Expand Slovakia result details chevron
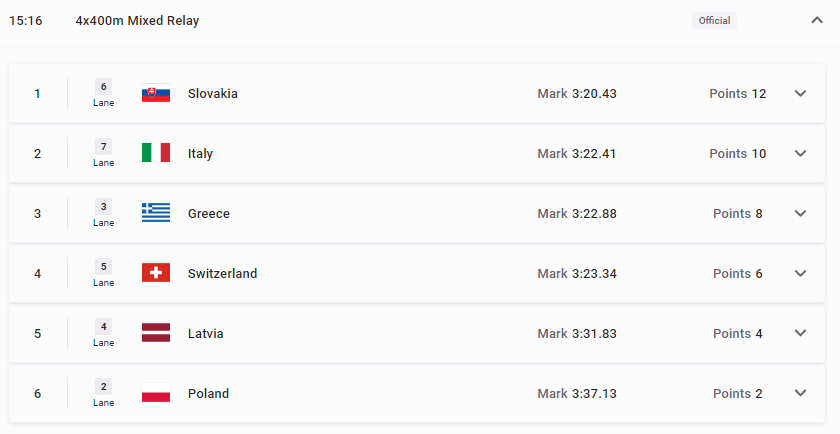Screen dimensions: 840x434 click(x=800, y=93)
